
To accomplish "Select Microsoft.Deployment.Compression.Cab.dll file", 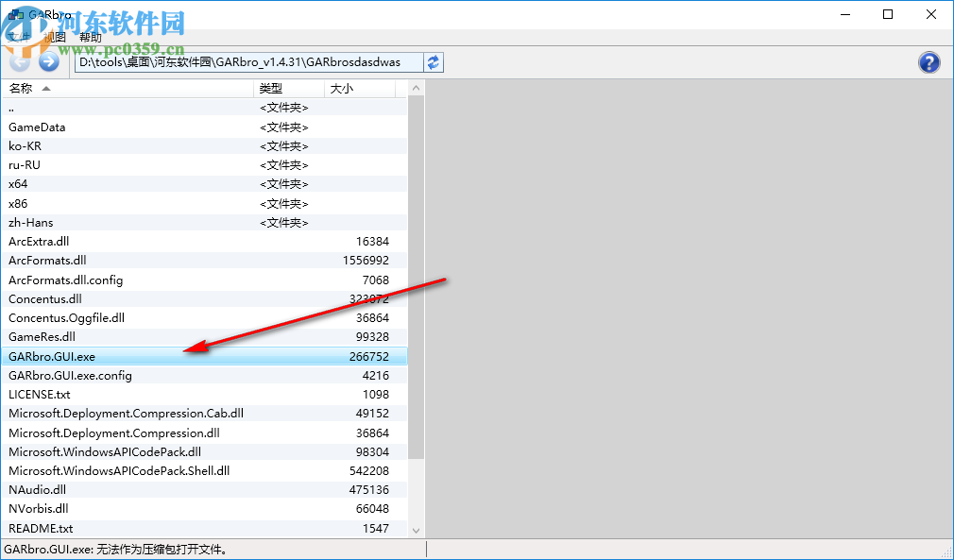I will click(x=204, y=414).
